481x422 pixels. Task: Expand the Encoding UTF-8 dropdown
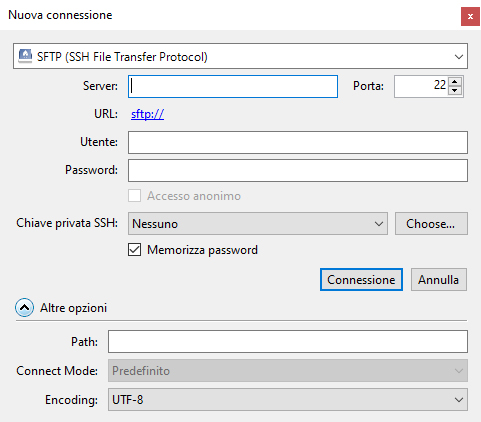tap(288, 399)
